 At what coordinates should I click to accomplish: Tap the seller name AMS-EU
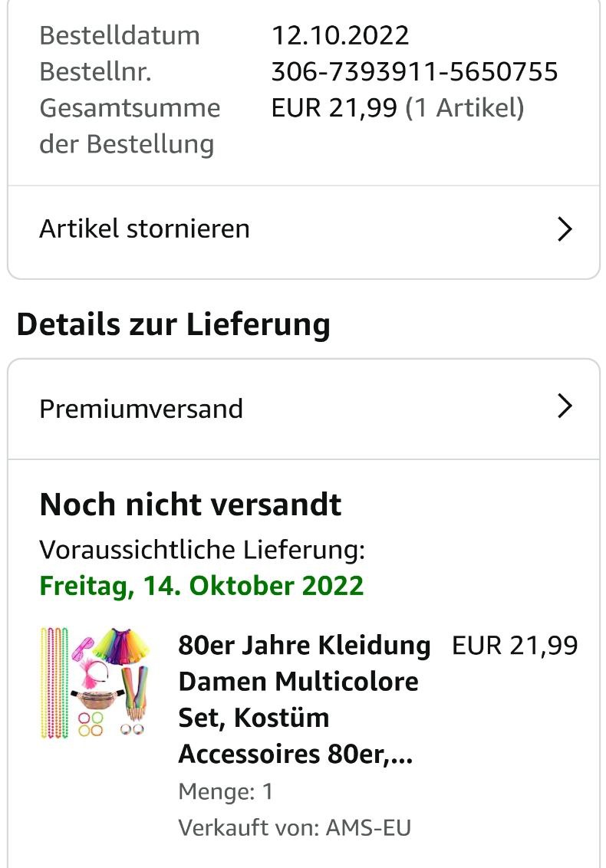[x=368, y=828]
